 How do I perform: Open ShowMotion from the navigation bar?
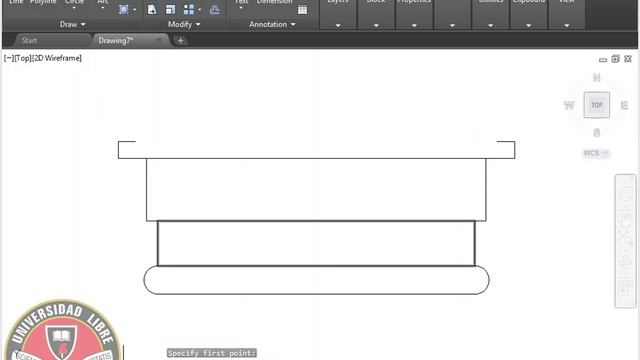coord(625,288)
